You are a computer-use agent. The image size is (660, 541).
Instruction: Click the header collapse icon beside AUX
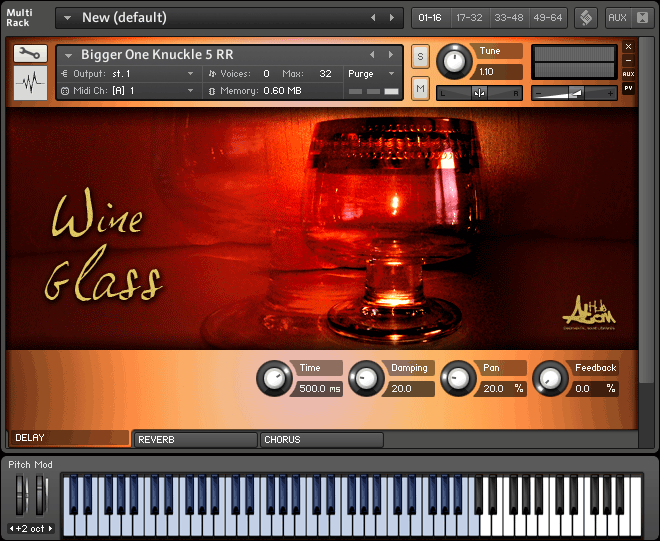[642, 18]
